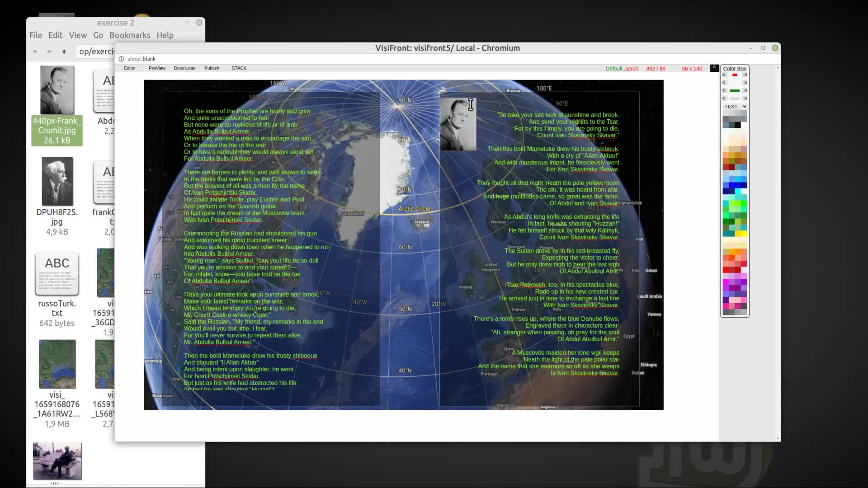Click the Default..scroll mode indicator
The height and width of the screenshot is (488, 868).
621,69
